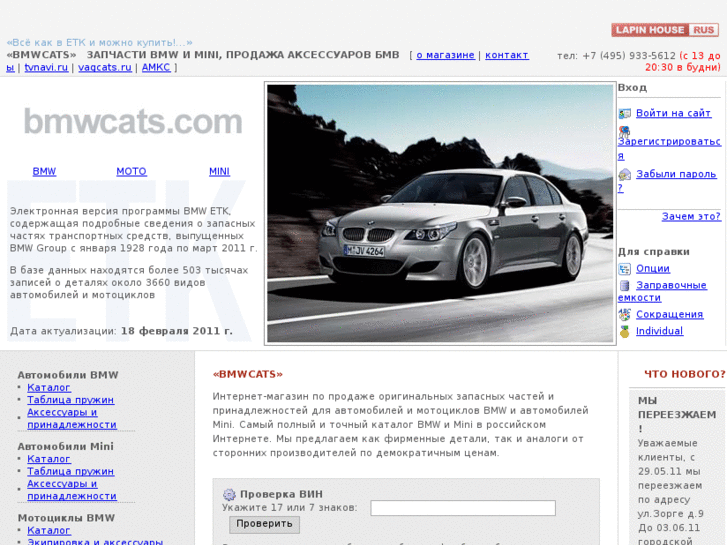Screen dimensions: 727x545
Task: Switch to the MINI section
Action: [x=219, y=172]
